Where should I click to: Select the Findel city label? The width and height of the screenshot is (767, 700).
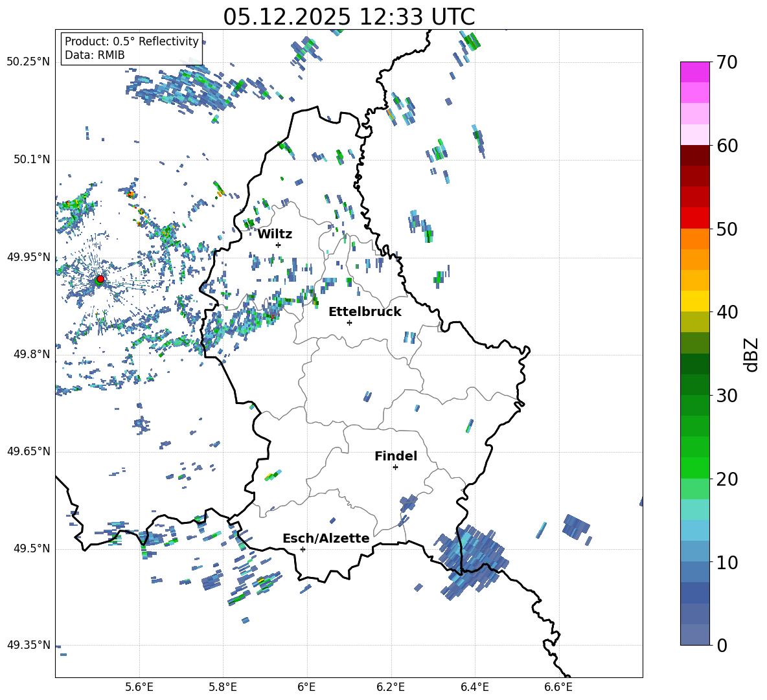pos(396,456)
